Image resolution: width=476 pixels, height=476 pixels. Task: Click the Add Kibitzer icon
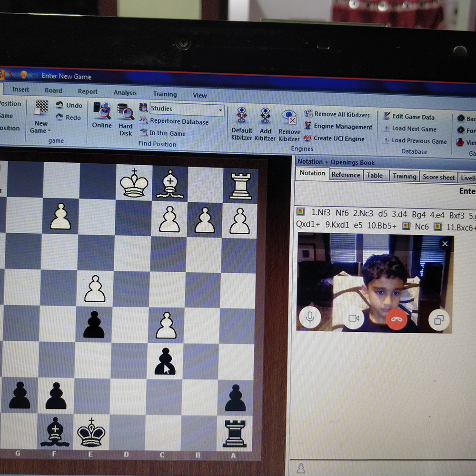click(x=265, y=117)
